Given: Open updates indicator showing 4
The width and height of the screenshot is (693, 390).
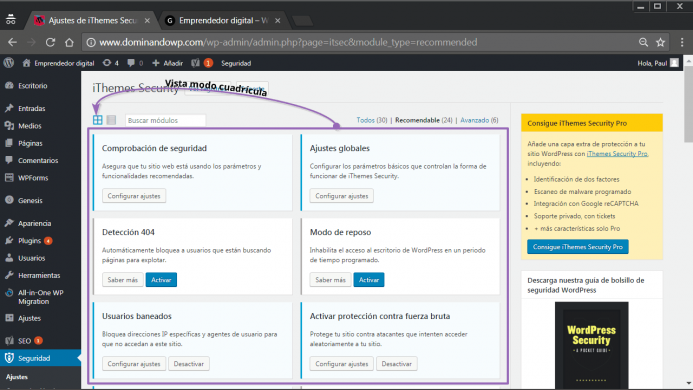Looking at the screenshot, I should point(110,63).
